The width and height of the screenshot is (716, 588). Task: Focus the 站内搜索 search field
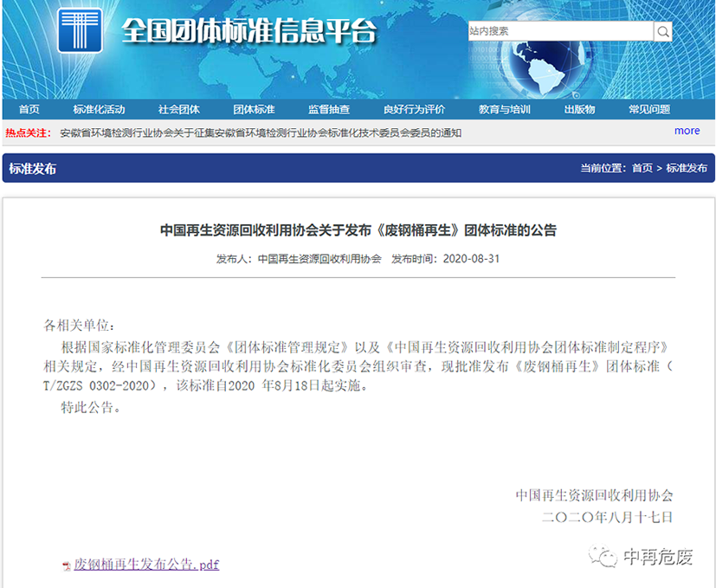560,32
